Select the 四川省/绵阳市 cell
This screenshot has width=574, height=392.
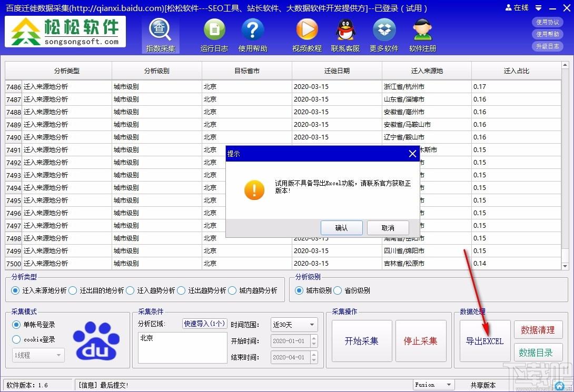click(x=427, y=251)
